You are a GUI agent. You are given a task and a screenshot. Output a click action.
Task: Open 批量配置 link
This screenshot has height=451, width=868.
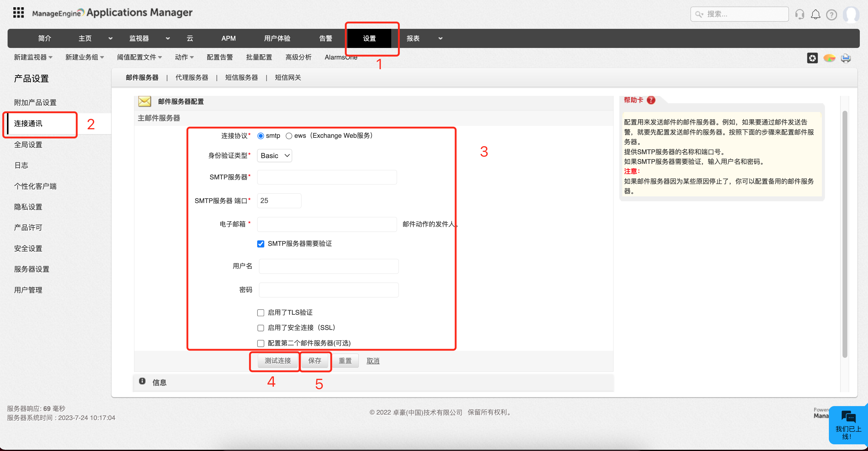point(259,57)
